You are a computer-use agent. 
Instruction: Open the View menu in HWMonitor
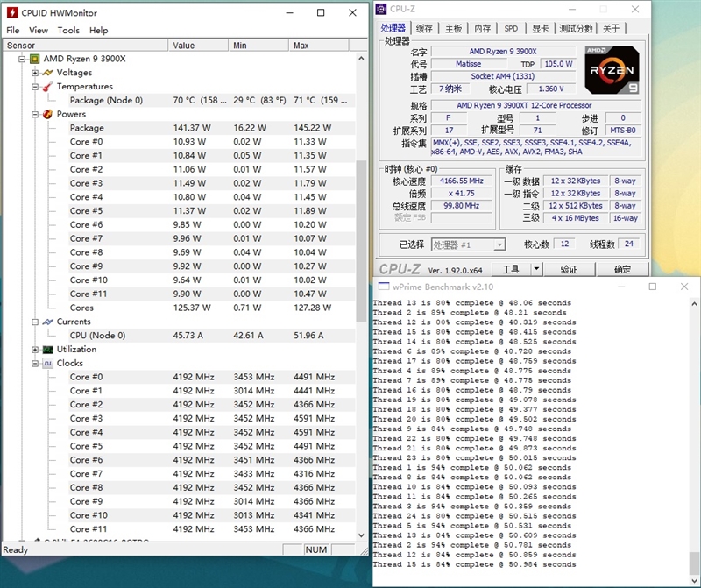(39, 29)
